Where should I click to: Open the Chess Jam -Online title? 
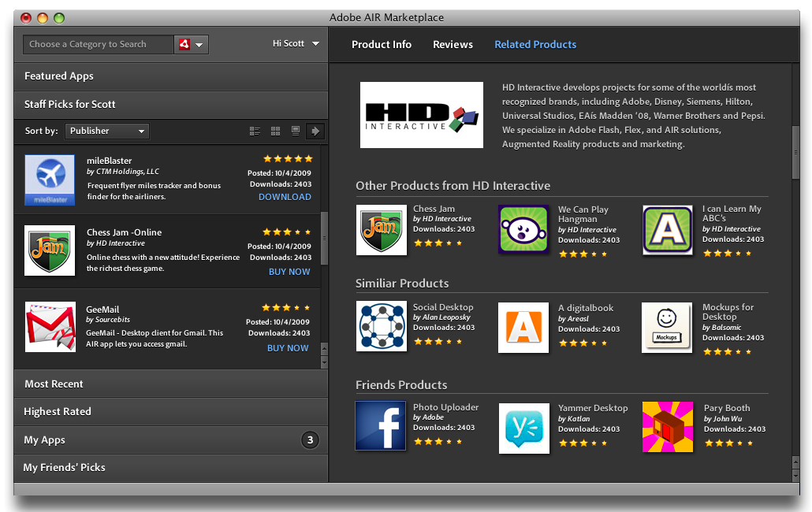[x=124, y=232]
